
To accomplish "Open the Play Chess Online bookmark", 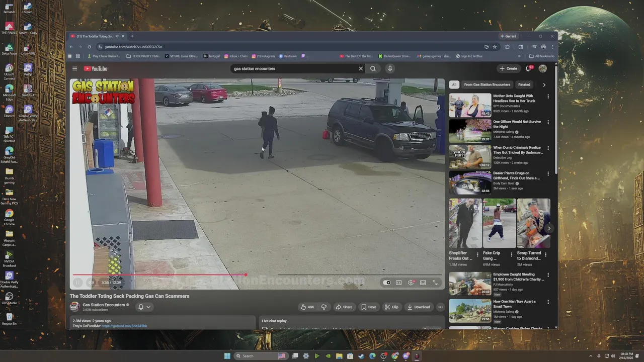I will coord(104,56).
